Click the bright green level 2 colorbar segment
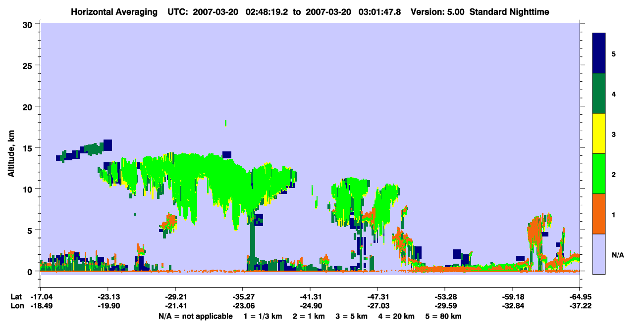Image resolution: width=644 pixels, height=330 pixels. tap(599, 174)
